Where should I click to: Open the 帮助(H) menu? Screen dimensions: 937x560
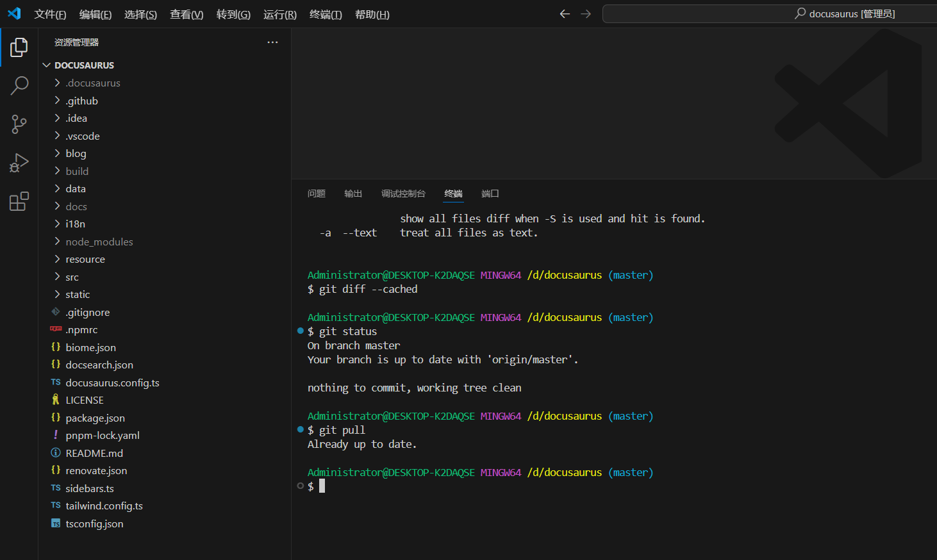click(x=372, y=14)
